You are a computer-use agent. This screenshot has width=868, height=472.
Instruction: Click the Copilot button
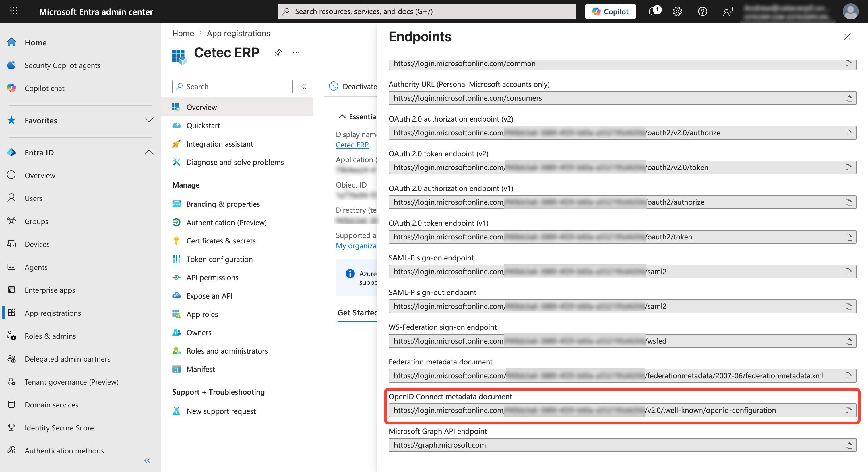point(610,11)
